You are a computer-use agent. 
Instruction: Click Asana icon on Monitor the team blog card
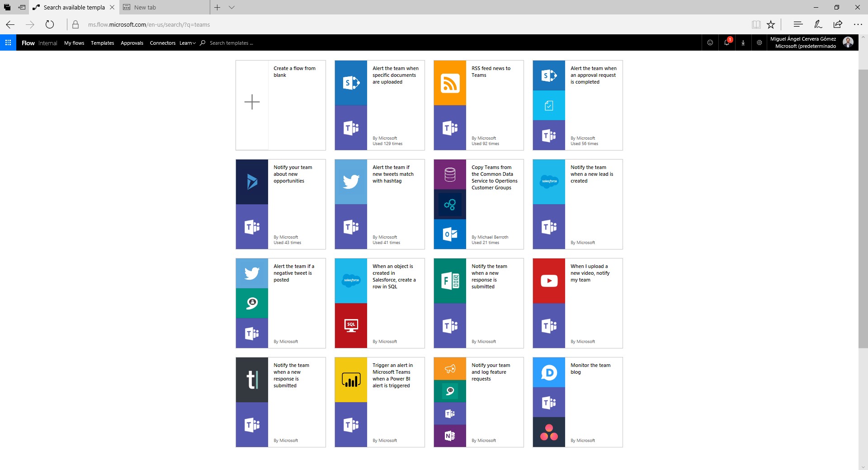(549, 432)
